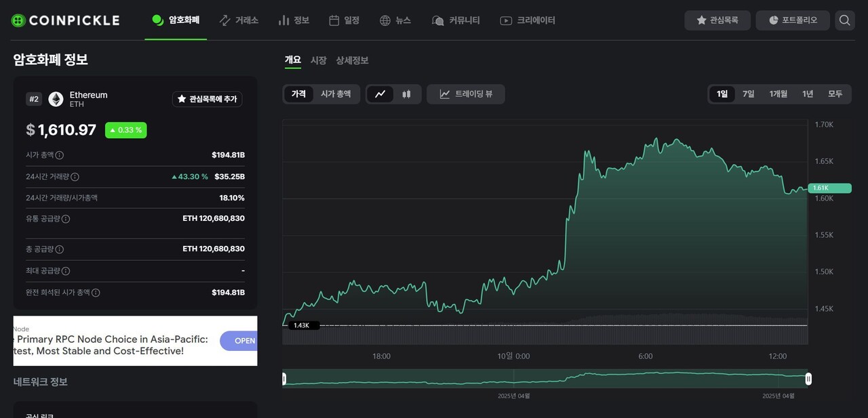Click the OPEN button on the ad banner
Screen dimensions: 868x418
(x=243, y=341)
